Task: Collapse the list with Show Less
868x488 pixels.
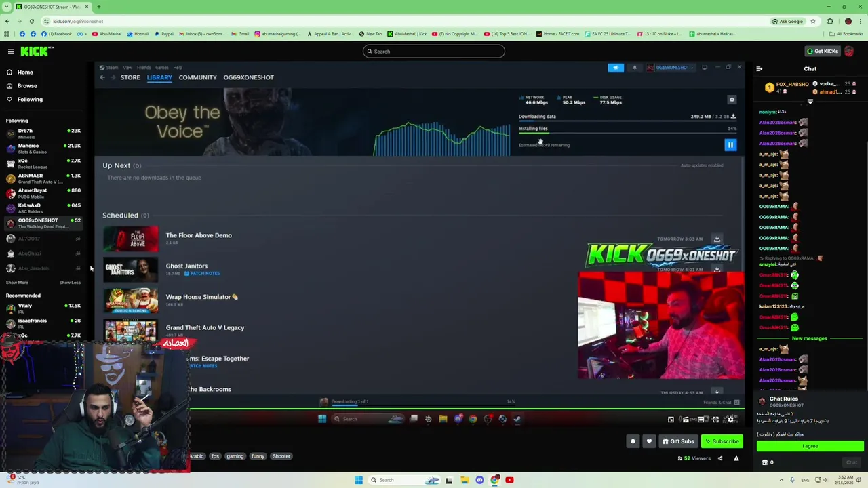Action: pos(70,283)
